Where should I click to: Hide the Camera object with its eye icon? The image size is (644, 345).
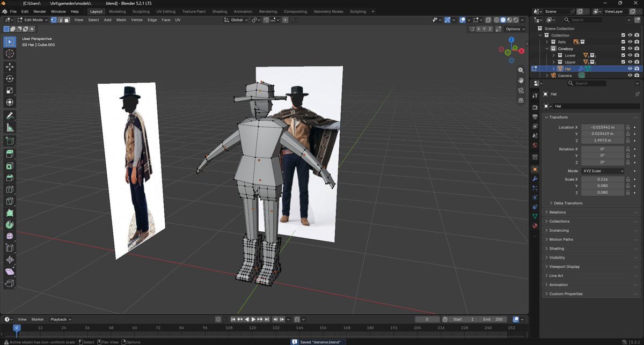click(630, 76)
